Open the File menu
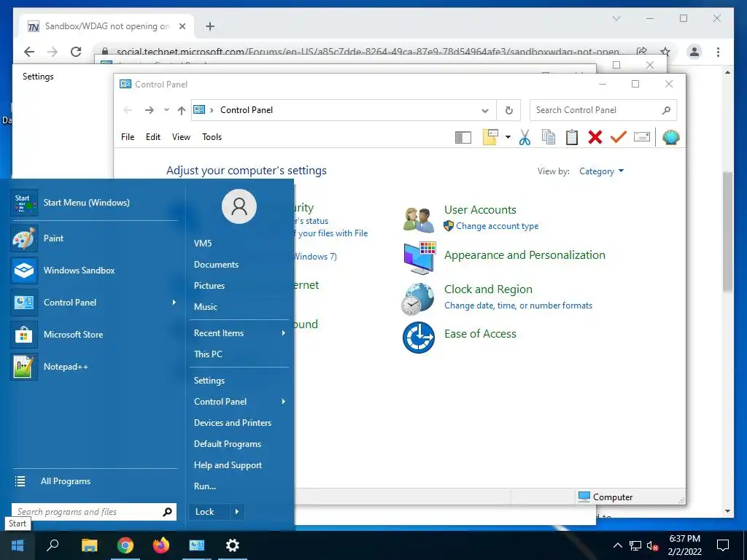Viewport: 747px width, 560px height. (128, 137)
